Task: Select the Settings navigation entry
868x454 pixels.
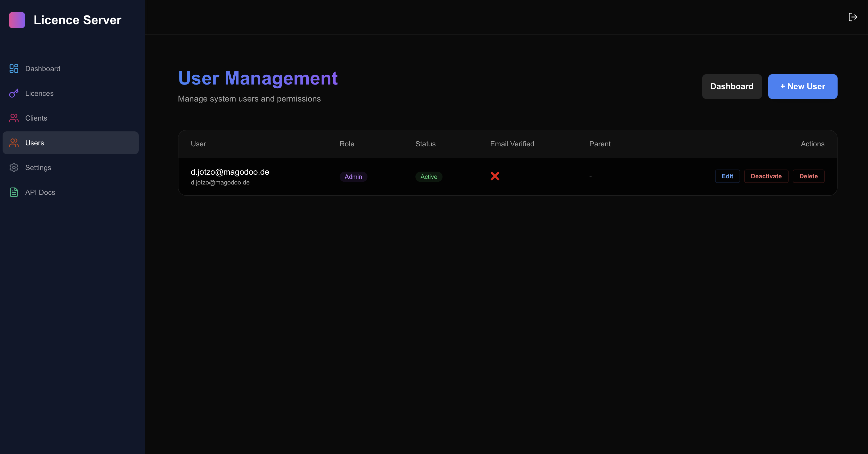Action: point(38,167)
